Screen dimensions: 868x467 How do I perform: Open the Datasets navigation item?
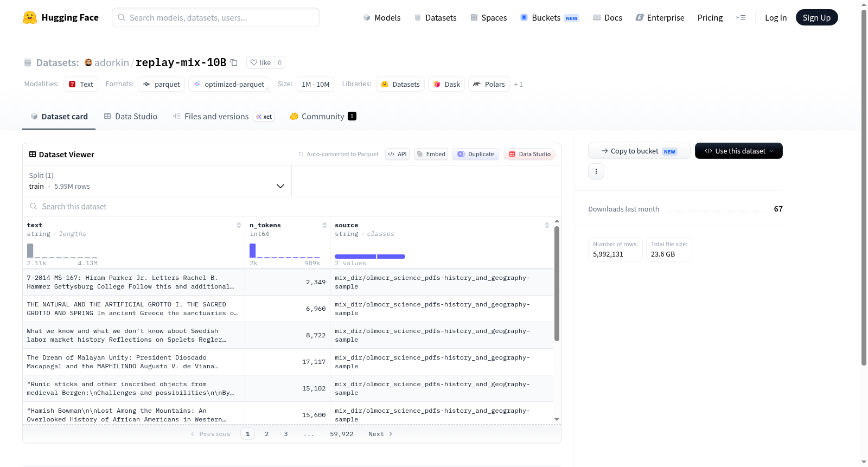click(435, 17)
